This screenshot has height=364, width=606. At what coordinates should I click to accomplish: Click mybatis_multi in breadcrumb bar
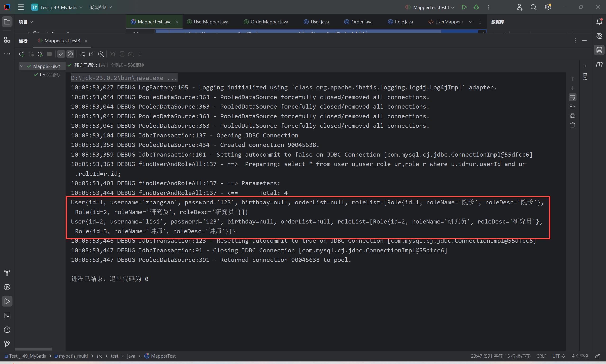73,356
